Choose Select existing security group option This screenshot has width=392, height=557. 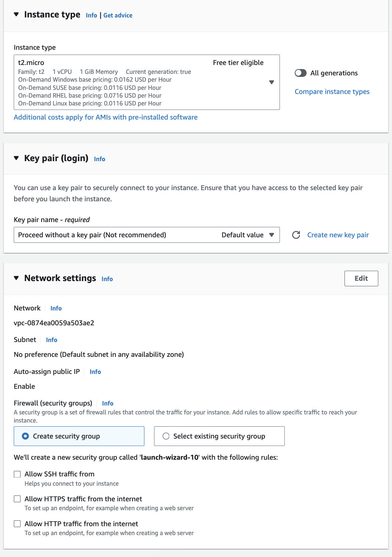[166, 436]
